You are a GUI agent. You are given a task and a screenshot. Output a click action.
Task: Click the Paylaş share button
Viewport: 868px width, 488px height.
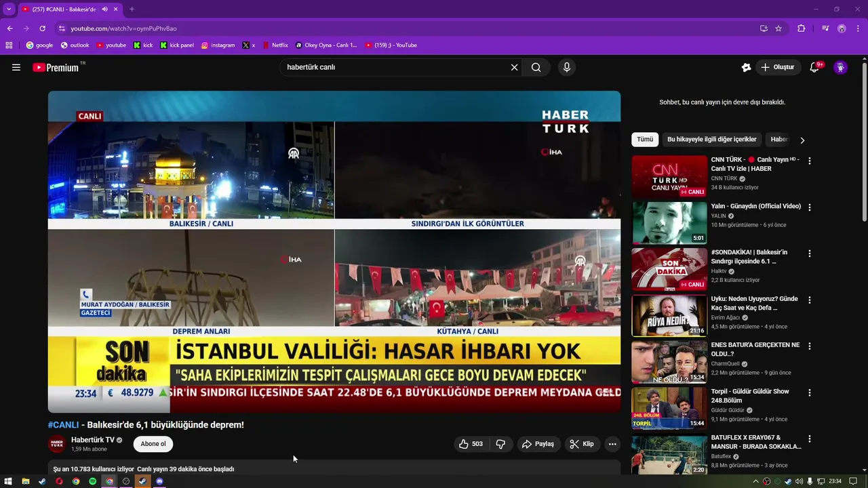pyautogui.click(x=538, y=444)
